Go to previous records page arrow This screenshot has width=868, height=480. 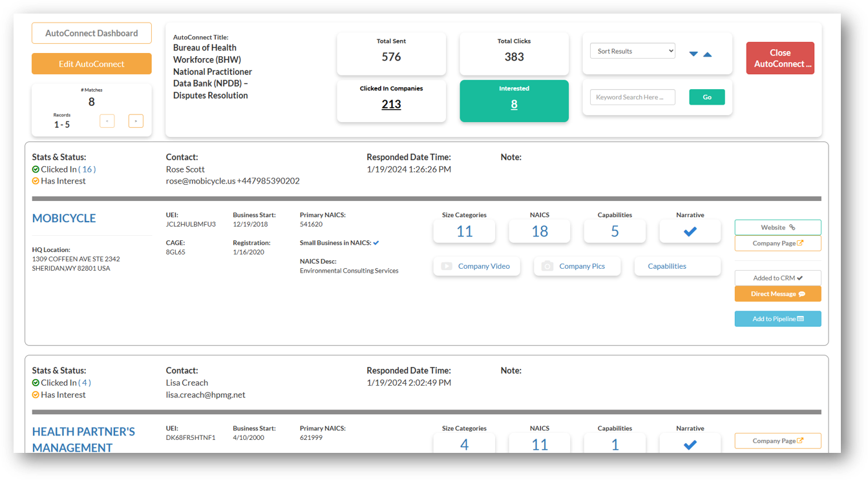point(107,121)
